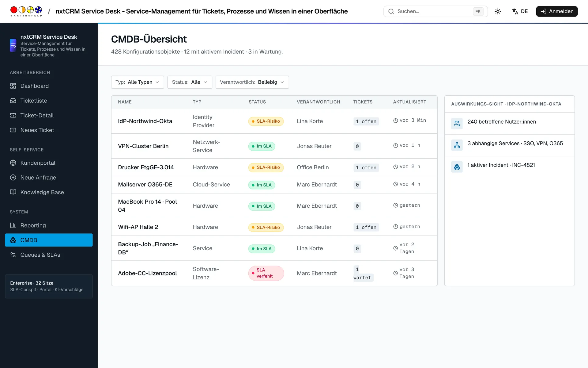Open the Verantwortlich: Beliebig dropdown
The width and height of the screenshot is (588, 368).
252,82
